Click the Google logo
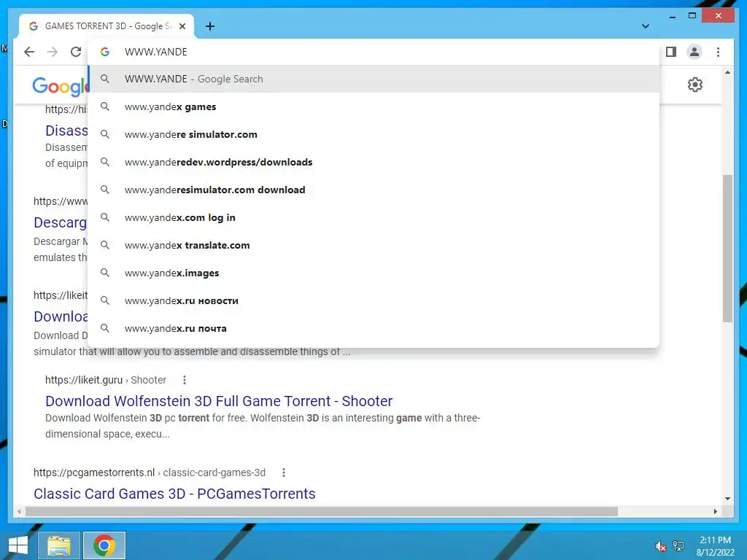The width and height of the screenshot is (747, 560). 60,86
